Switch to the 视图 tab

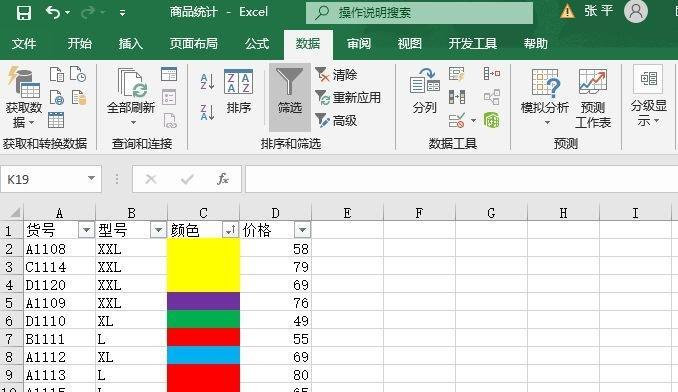point(409,44)
